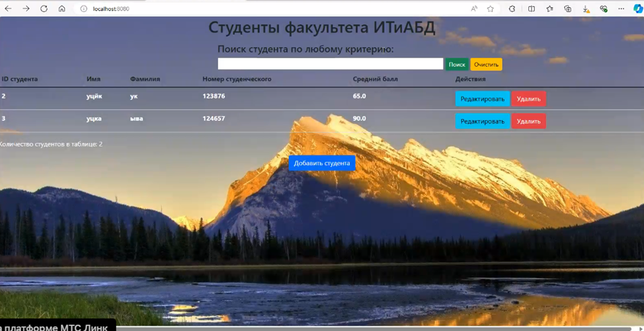Open the browser Extensions puzzle icon
This screenshot has height=331, width=644.
pyautogui.click(x=512, y=9)
